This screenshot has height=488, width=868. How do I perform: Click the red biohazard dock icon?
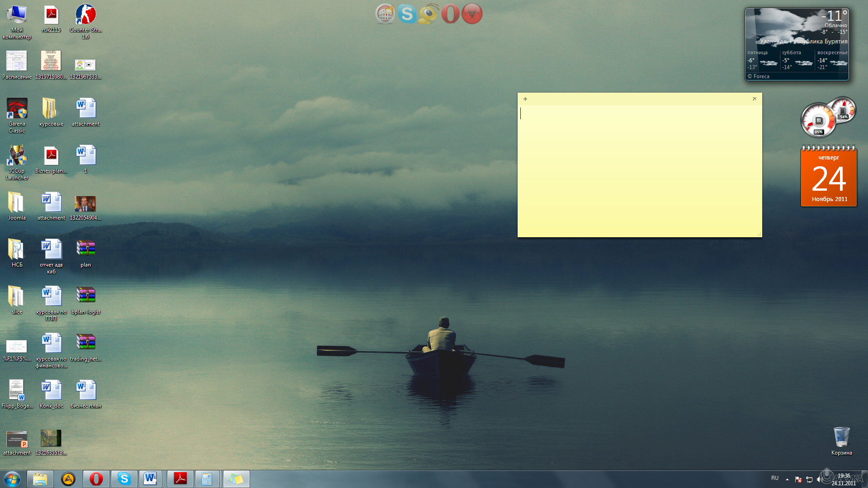tap(472, 14)
